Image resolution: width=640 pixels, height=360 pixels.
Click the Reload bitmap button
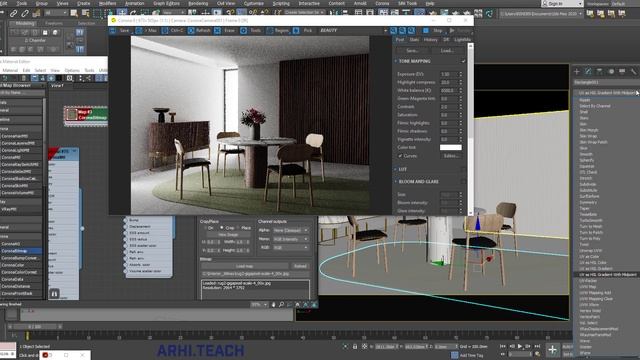point(300,266)
